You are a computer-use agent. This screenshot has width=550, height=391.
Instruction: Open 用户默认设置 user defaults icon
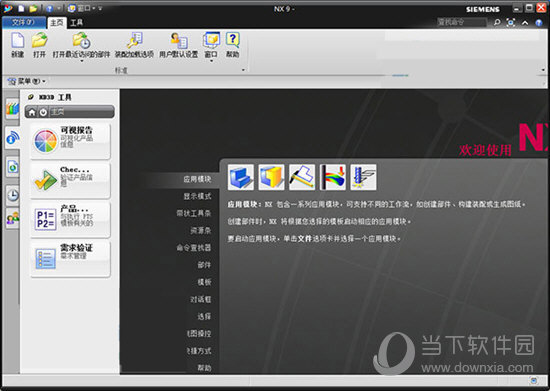(179, 40)
